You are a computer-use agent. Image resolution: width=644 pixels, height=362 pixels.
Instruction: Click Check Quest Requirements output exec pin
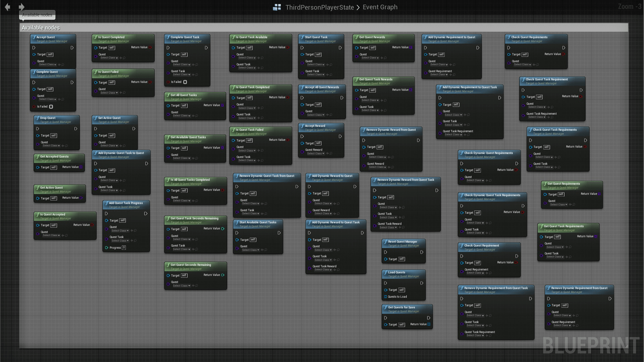564,48
